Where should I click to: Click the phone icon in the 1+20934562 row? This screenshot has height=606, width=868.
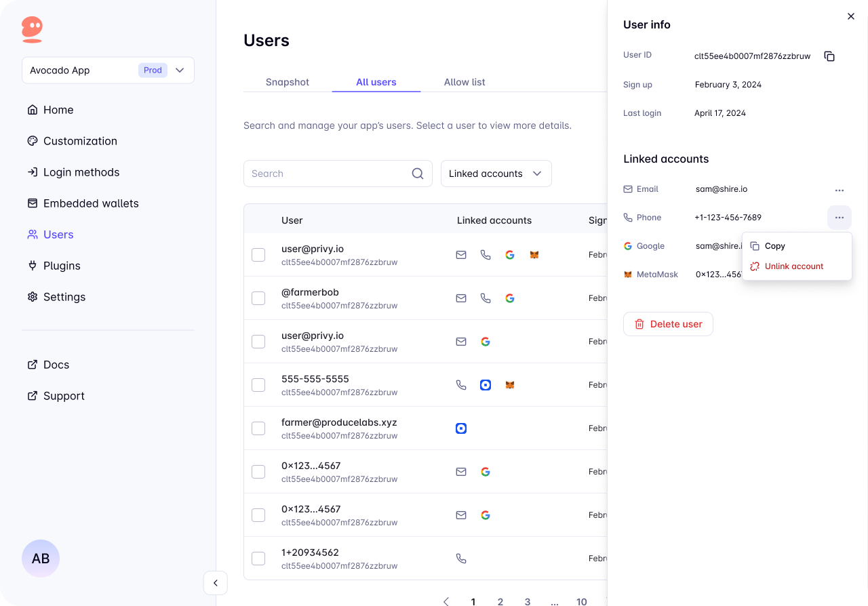461,558
